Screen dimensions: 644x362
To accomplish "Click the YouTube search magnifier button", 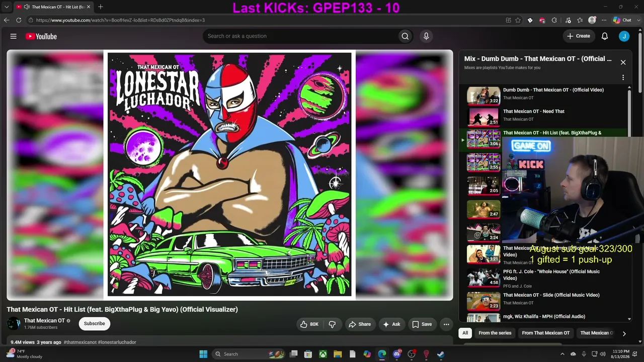I will coord(405,36).
